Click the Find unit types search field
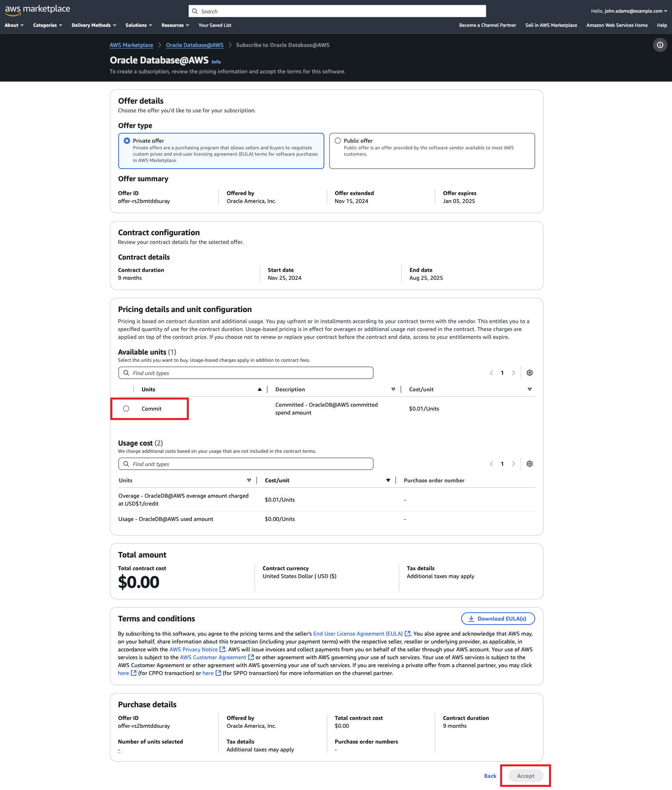Screen dimensions: 672x790 [x=245, y=373]
